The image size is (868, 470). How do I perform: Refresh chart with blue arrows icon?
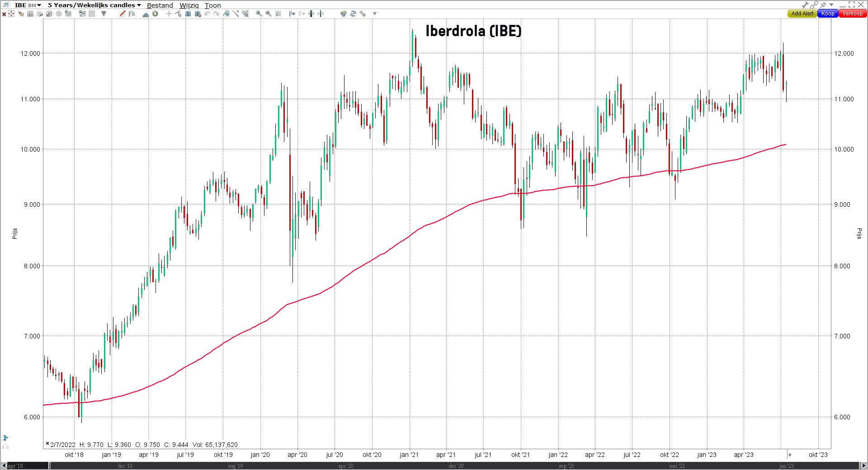[x=353, y=14]
